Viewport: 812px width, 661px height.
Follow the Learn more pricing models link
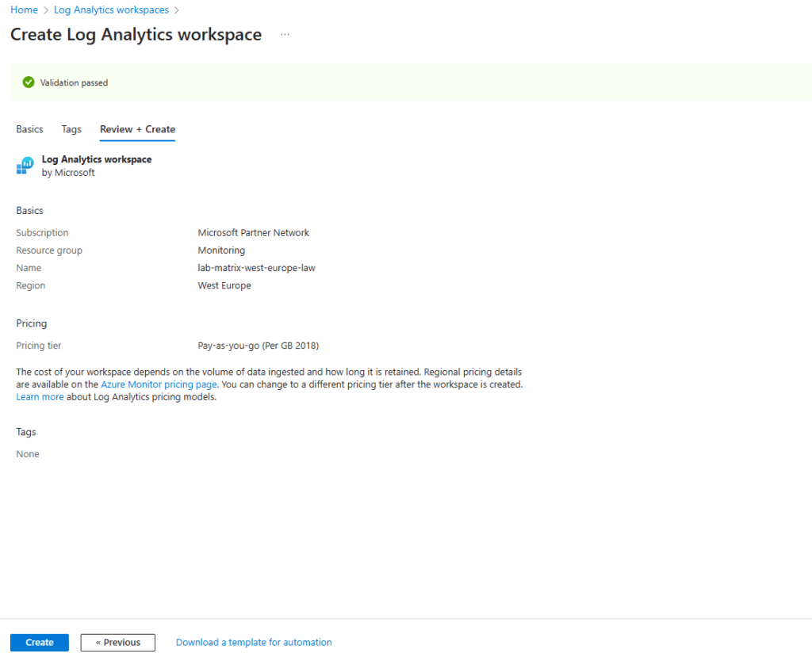[x=40, y=397]
